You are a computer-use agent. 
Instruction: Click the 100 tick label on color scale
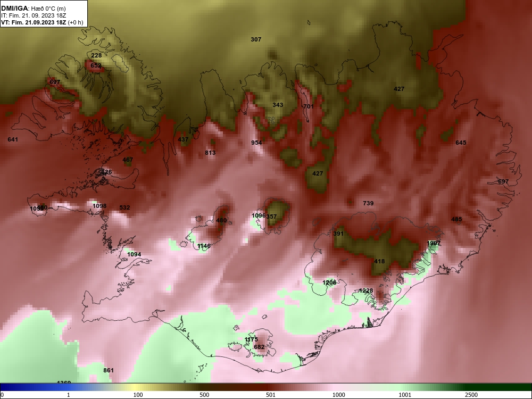138,395
